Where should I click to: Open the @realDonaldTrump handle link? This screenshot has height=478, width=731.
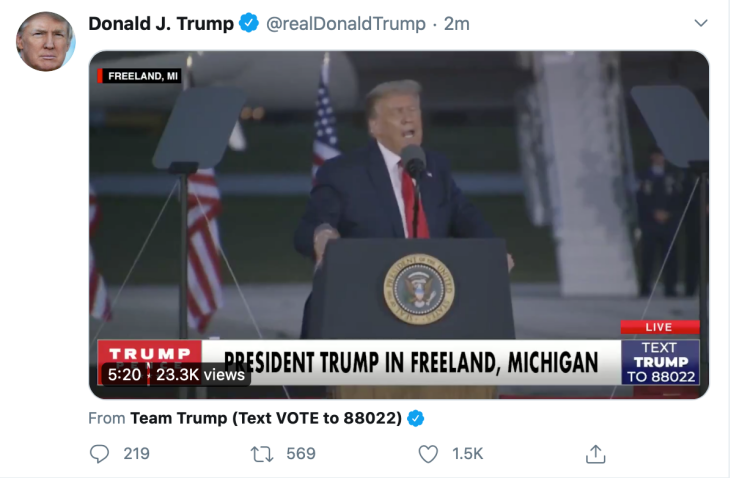[x=345, y=24]
